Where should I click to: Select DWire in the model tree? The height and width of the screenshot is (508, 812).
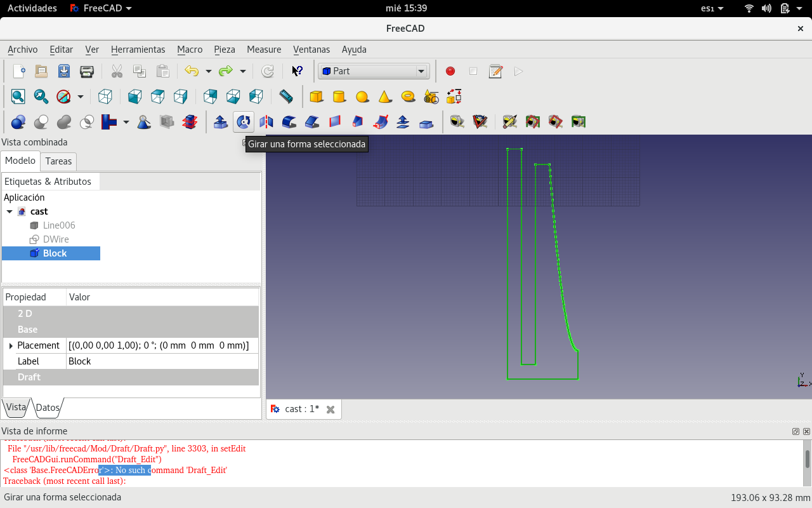coord(56,239)
